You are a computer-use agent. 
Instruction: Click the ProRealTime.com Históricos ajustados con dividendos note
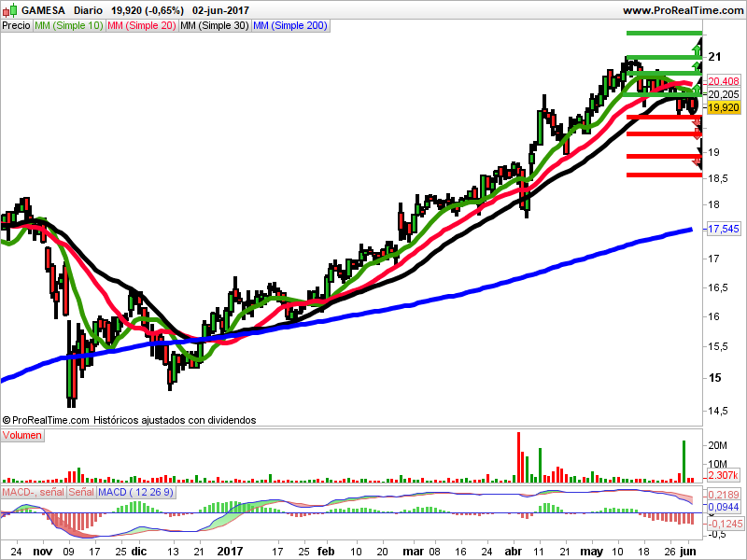coord(129,420)
